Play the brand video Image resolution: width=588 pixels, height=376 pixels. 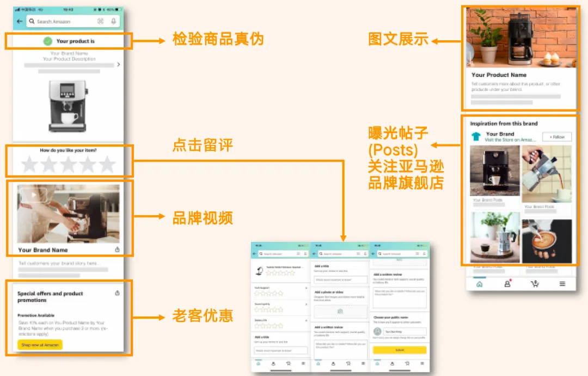click(x=33, y=195)
